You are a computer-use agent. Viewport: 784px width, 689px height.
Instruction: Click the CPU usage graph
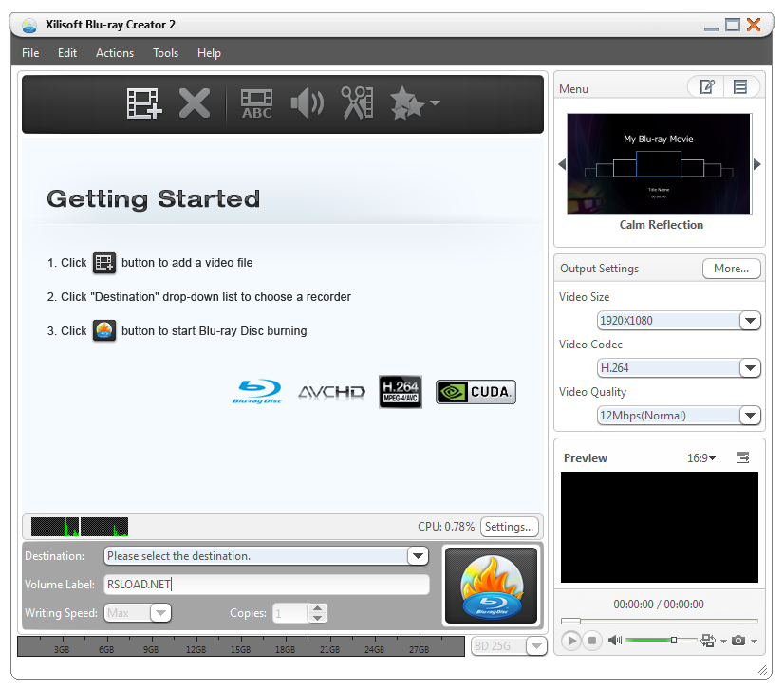[x=80, y=527]
